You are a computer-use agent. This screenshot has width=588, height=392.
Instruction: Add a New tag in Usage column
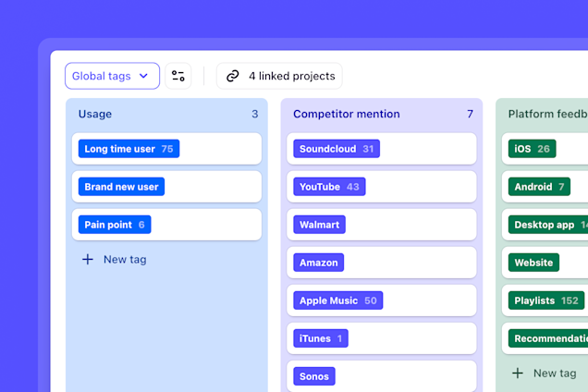pos(115,259)
